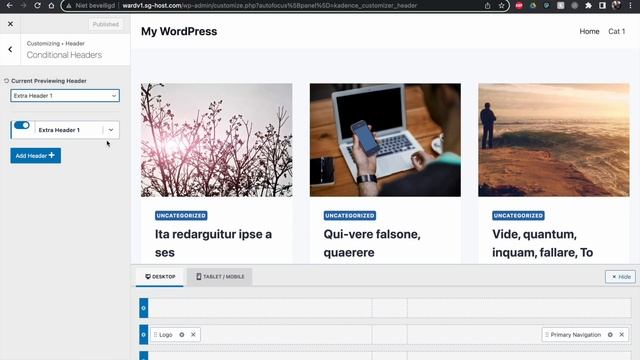Image resolution: width=640 pixels, height=360 pixels.
Task: Click the browser back arrow
Action: click(x=9, y=5)
